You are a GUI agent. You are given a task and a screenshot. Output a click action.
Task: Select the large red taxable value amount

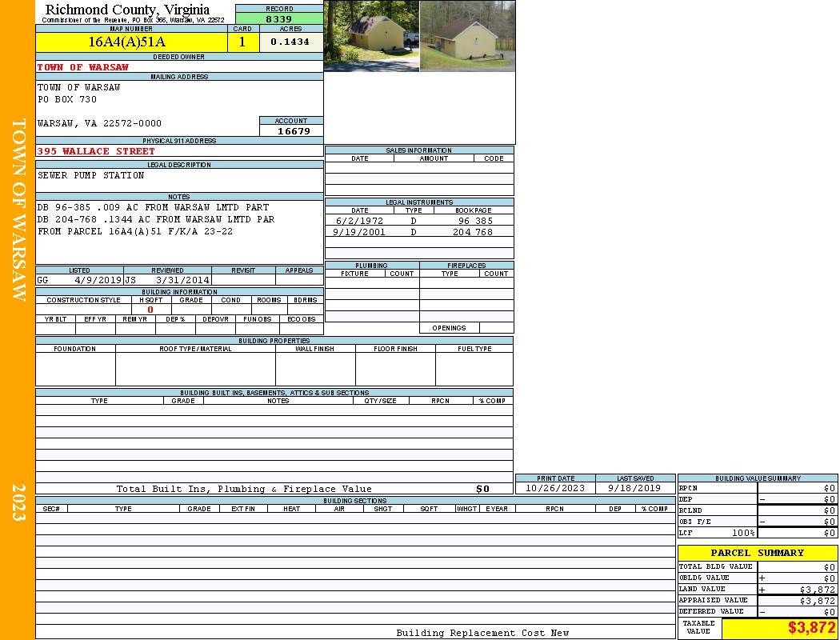click(811, 628)
